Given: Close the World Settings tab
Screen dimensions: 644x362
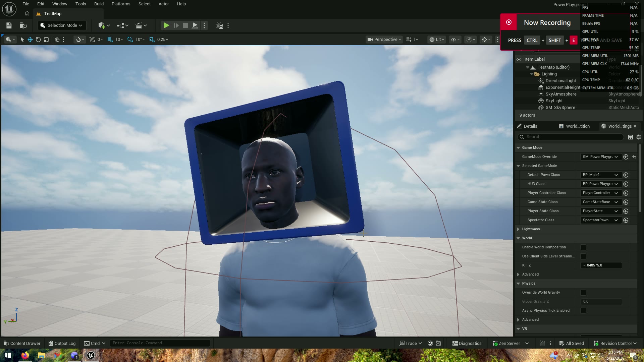Looking at the screenshot, I should tap(635, 126).
